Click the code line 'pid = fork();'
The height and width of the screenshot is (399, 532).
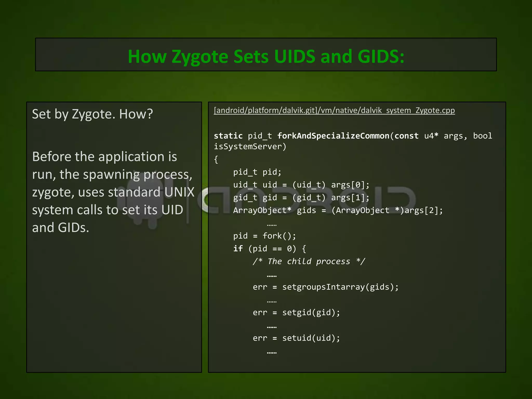264,236
